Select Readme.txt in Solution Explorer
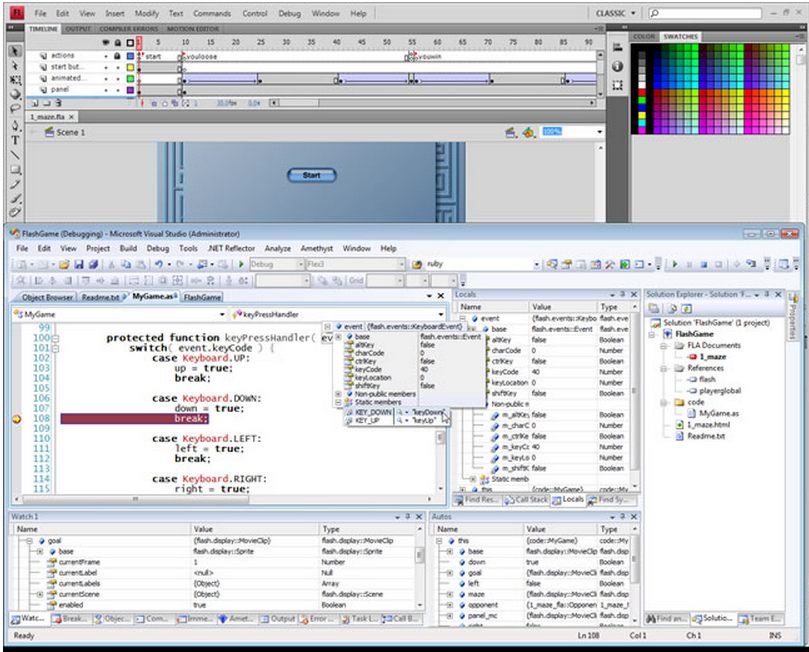Viewport: 809px width, 652px height. (x=706, y=436)
